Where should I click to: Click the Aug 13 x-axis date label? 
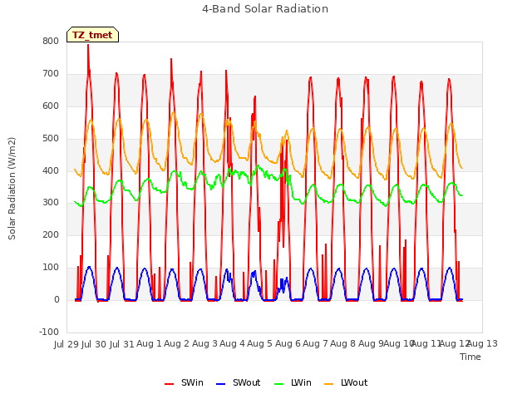(482, 344)
